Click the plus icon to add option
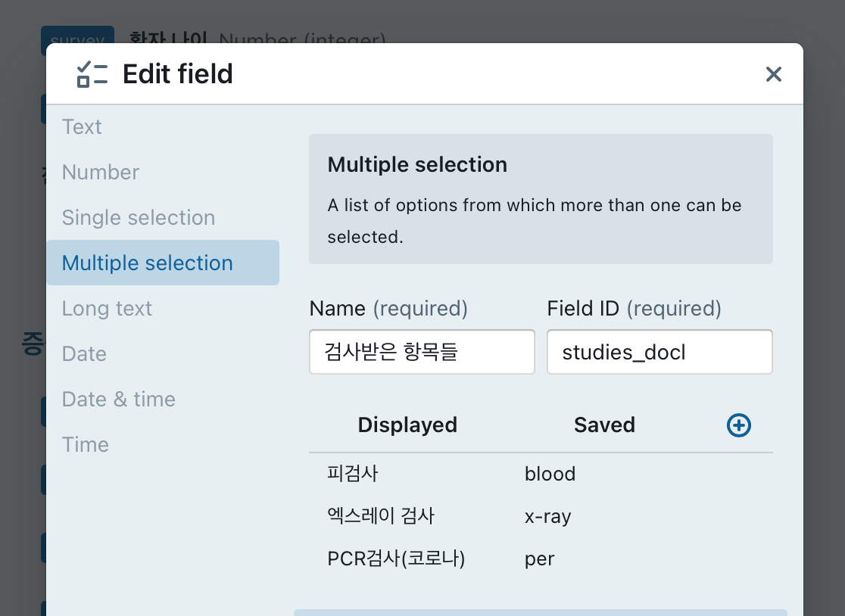The width and height of the screenshot is (845, 616). [738, 425]
